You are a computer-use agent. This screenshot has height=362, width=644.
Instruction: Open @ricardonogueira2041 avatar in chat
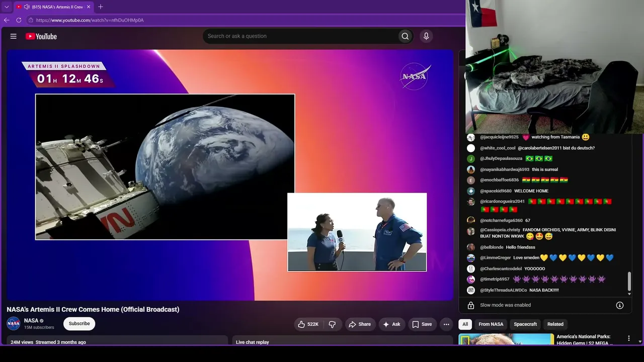tap(471, 202)
